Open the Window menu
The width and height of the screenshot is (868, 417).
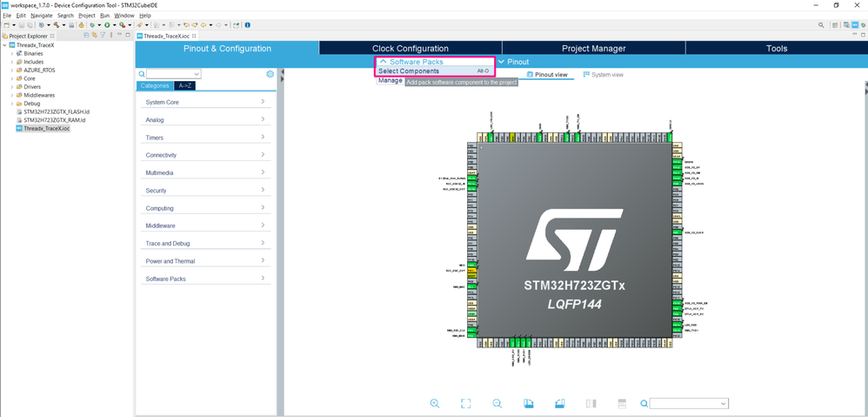(x=124, y=16)
